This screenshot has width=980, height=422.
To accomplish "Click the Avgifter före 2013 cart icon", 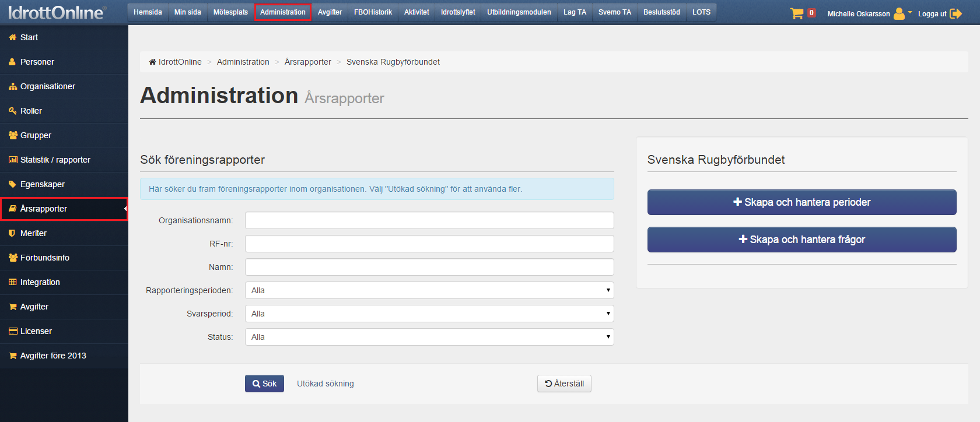I will pyautogui.click(x=13, y=356).
